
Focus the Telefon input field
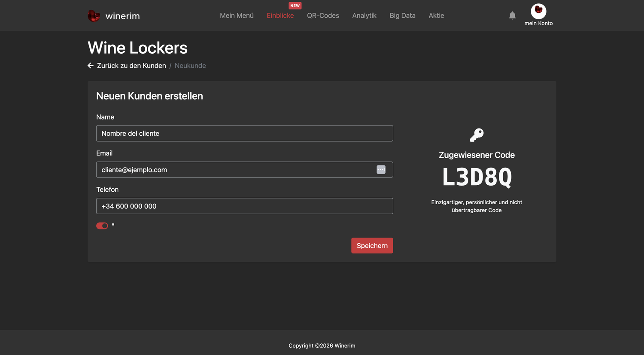point(244,206)
